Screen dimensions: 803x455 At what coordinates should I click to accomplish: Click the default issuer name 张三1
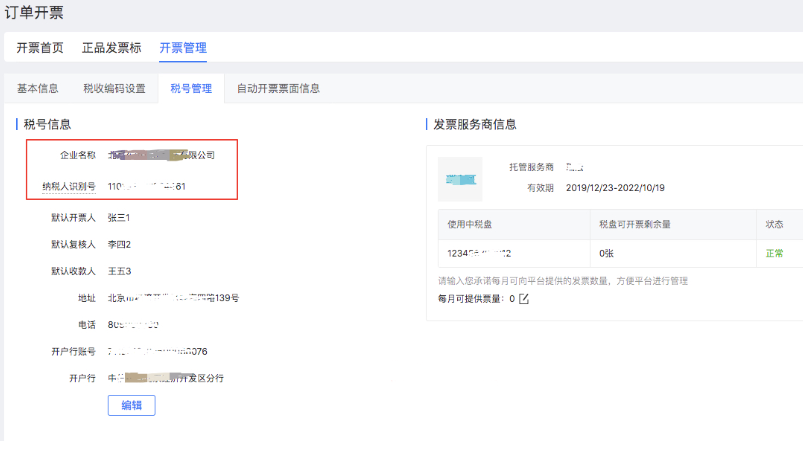point(119,217)
